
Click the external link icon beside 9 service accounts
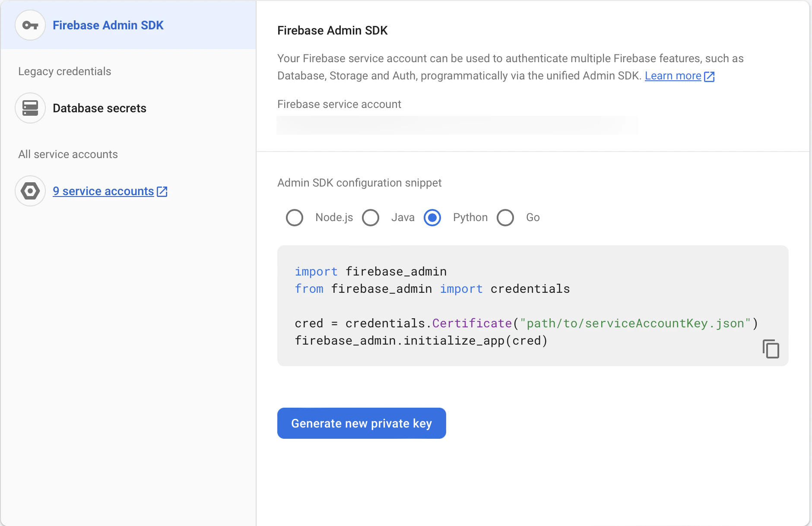[x=162, y=191]
